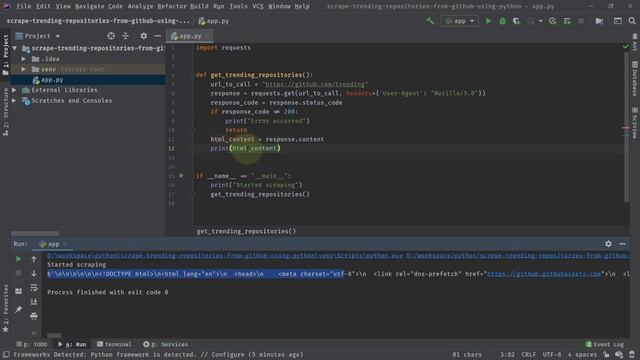Expand Scratches and Consoles node
Image resolution: width=640 pixels, height=360 pixels.
pos(15,100)
